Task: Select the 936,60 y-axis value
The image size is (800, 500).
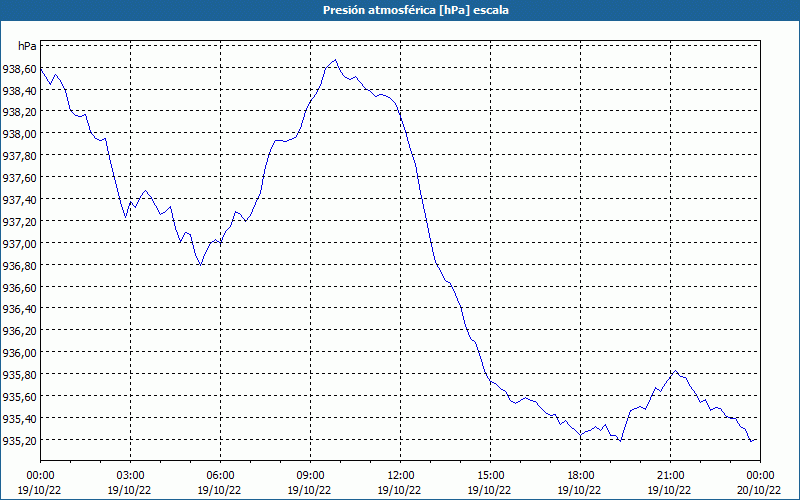Action: coord(19,288)
